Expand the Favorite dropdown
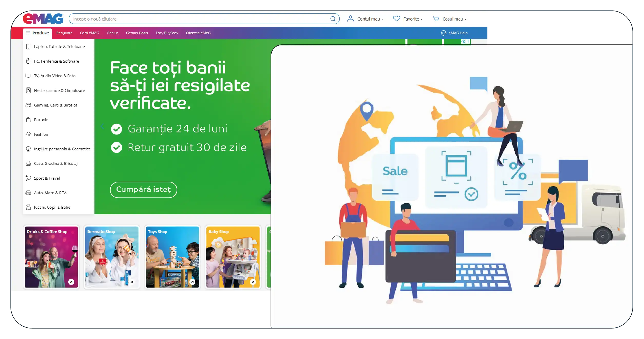This screenshot has height=339, width=644. [x=412, y=19]
